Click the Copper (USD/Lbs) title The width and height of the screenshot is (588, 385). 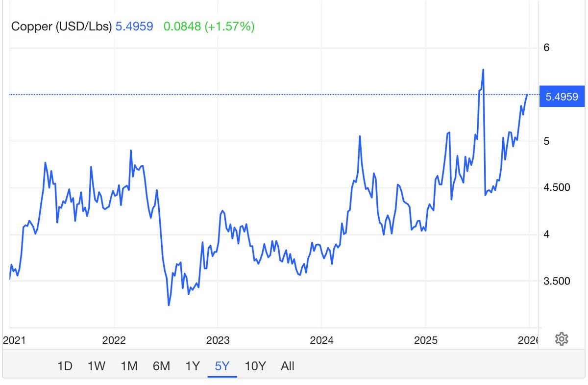pyautogui.click(x=62, y=26)
